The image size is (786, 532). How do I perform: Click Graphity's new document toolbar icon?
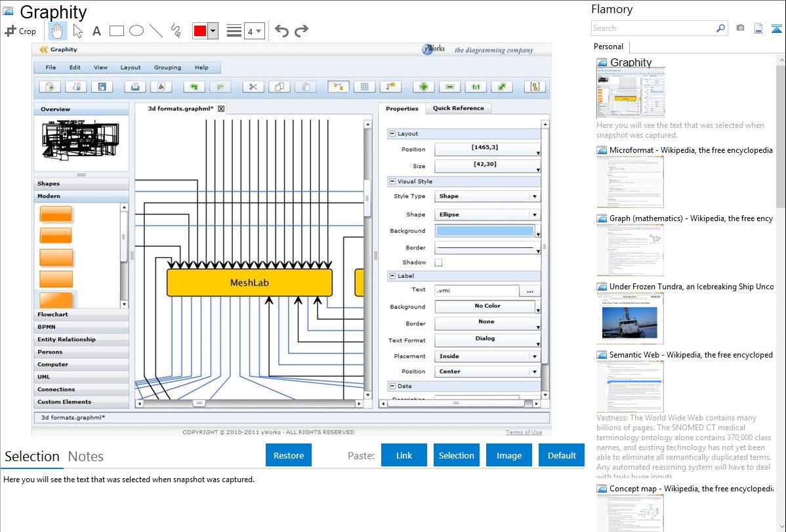pos(50,87)
